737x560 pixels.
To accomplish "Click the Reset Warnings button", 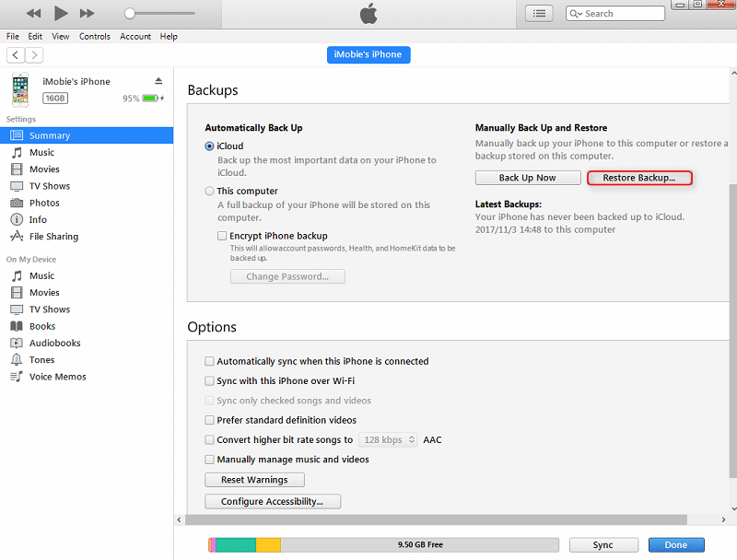I will (255, 480).
